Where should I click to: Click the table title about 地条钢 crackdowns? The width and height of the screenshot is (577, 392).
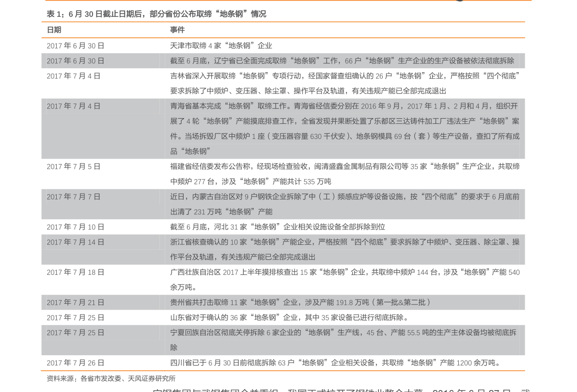coord(156,14)
